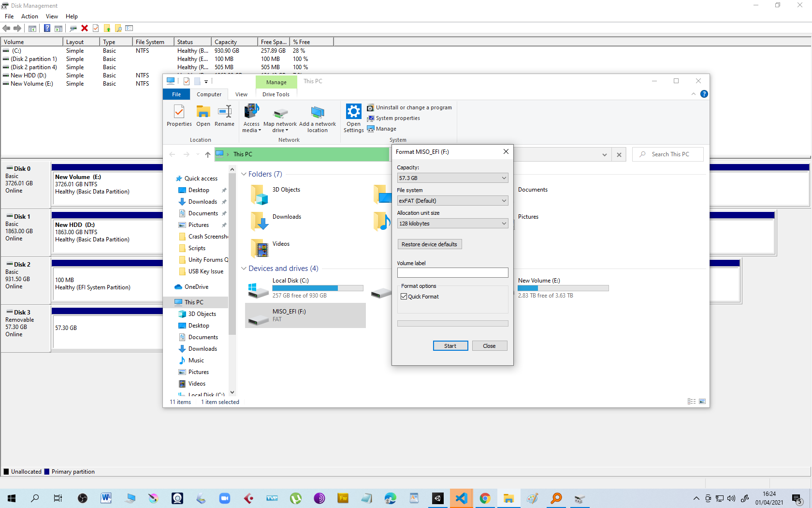Click the Volume label text field

pos(452,273)
